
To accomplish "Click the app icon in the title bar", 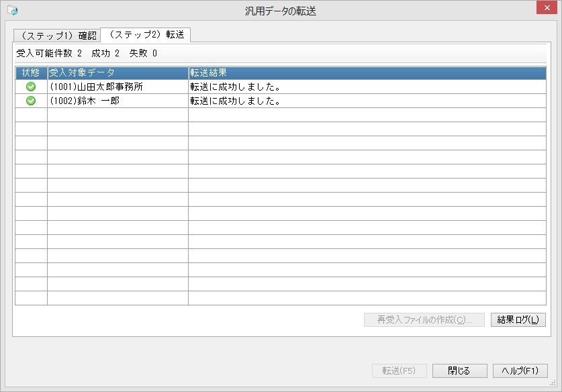I will coord(13,11).
